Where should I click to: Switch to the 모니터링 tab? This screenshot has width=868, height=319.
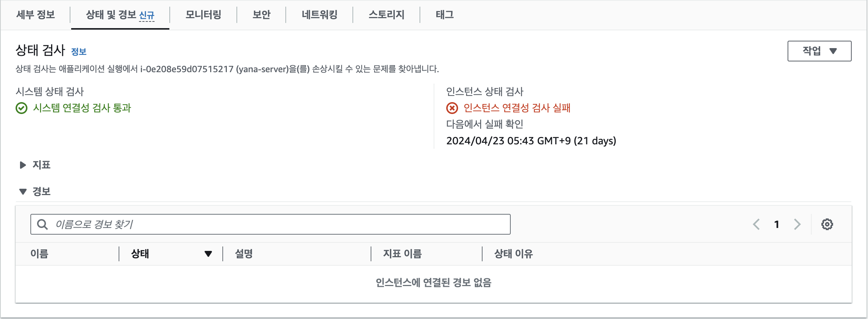(x=203, y=15)
